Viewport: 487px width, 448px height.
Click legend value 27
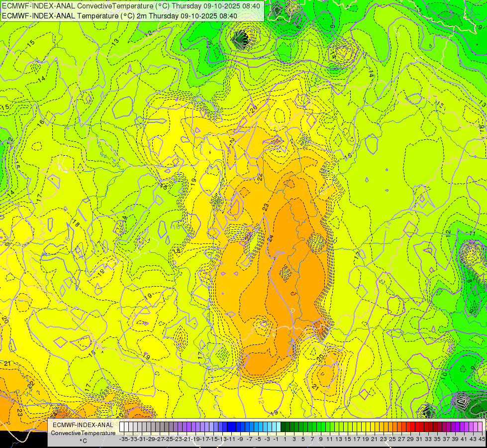[x=401, y=440]
